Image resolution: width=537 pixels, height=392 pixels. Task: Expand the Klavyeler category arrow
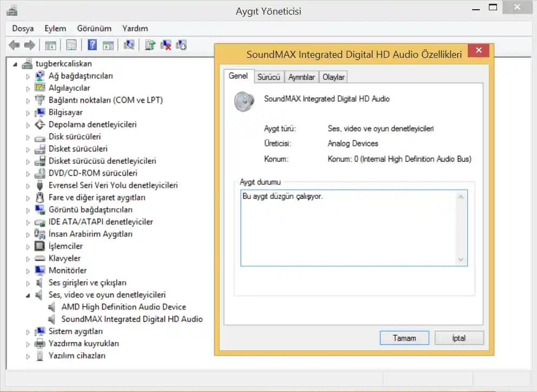[28, 258]
